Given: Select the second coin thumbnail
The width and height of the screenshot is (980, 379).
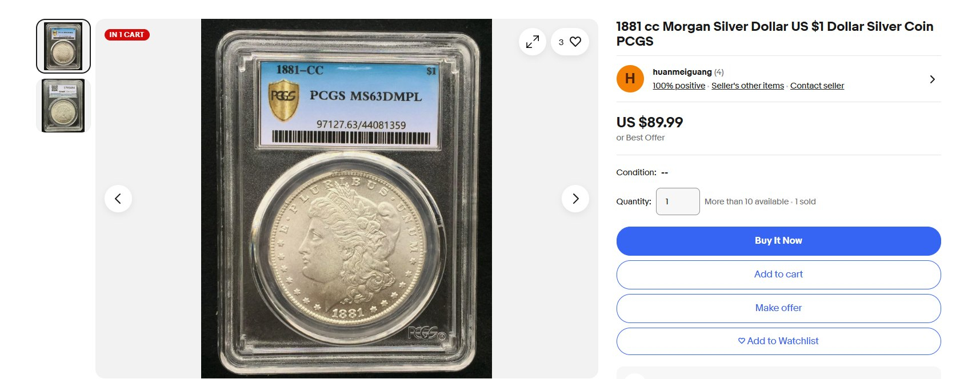Looking at the screenshot, I should (63, 106).
